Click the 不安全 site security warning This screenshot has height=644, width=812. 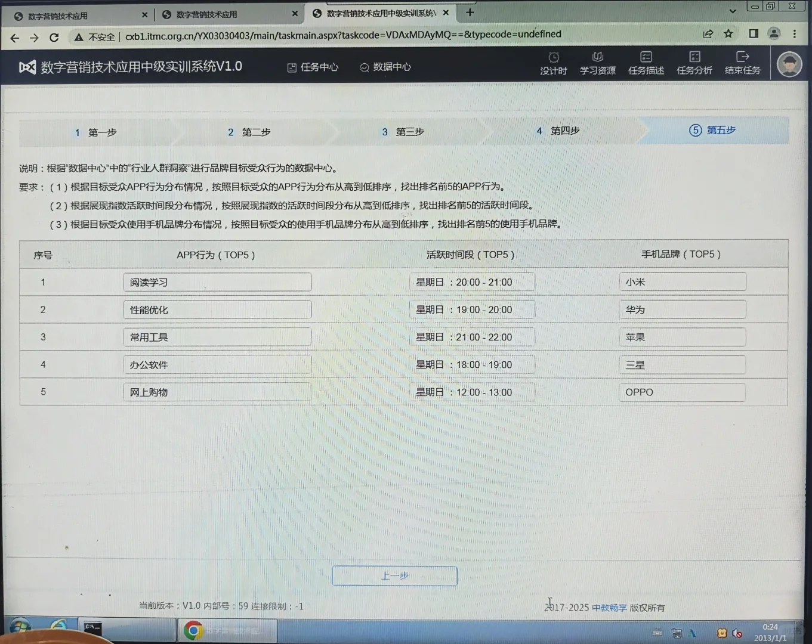click(x=94, y=37)
